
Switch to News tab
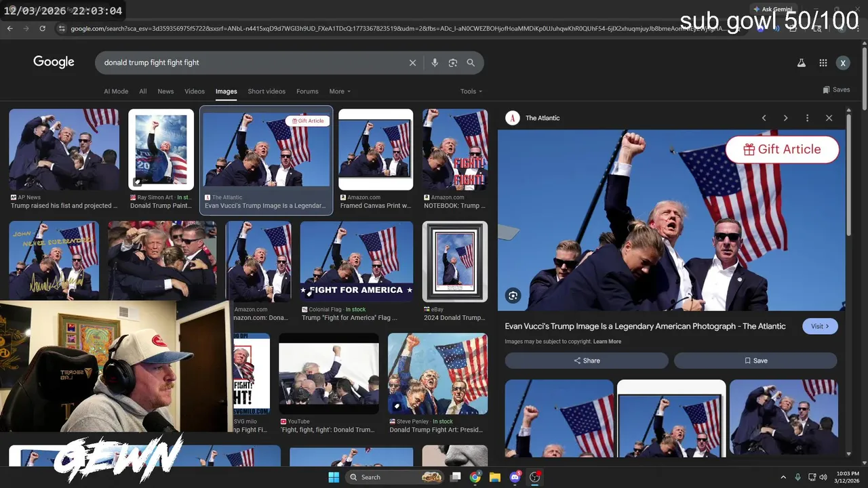[165, 91]
